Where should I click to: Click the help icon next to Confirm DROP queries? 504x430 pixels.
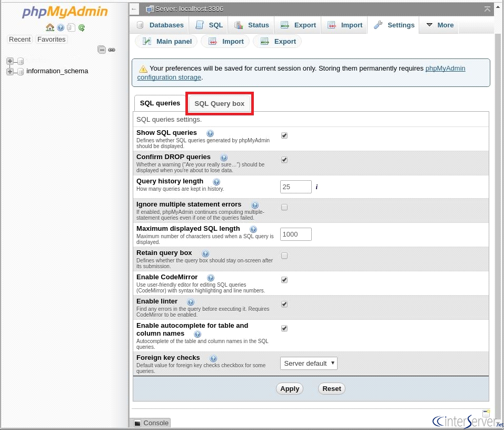(x=224, y=158)
